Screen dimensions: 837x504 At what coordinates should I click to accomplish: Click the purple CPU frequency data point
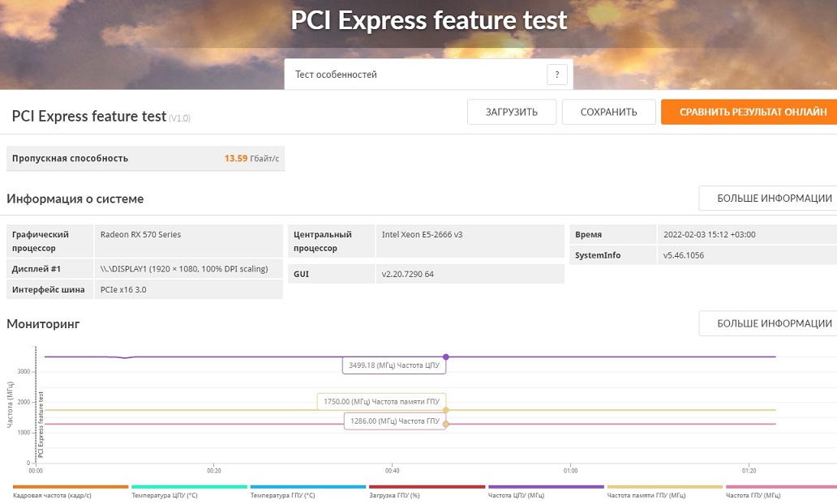tap(445, 357)
